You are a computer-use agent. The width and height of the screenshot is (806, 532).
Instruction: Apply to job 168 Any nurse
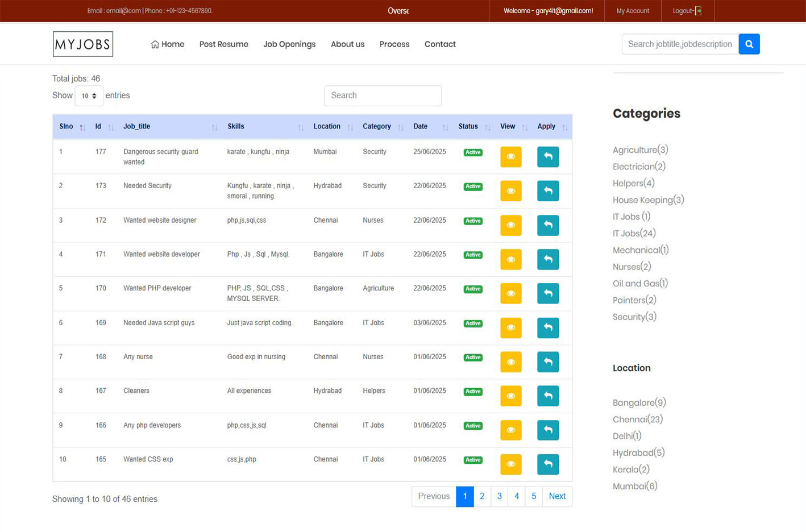(x=548, y=361)
